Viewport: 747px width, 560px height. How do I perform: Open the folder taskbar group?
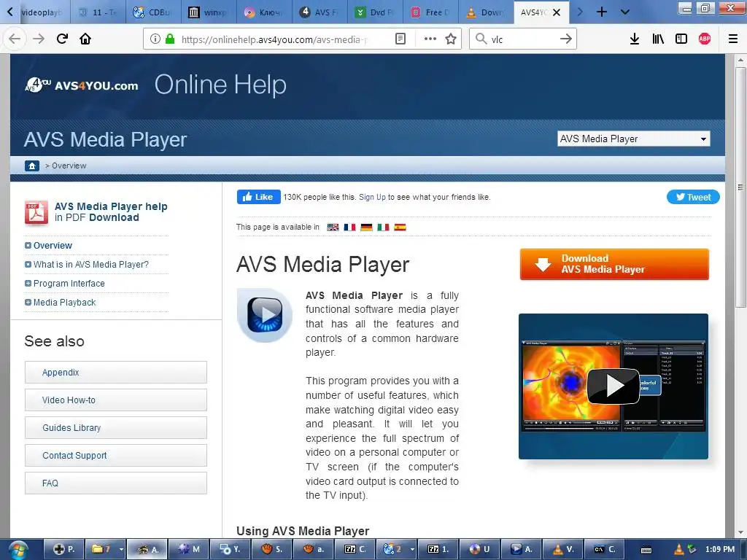[104, 550]
